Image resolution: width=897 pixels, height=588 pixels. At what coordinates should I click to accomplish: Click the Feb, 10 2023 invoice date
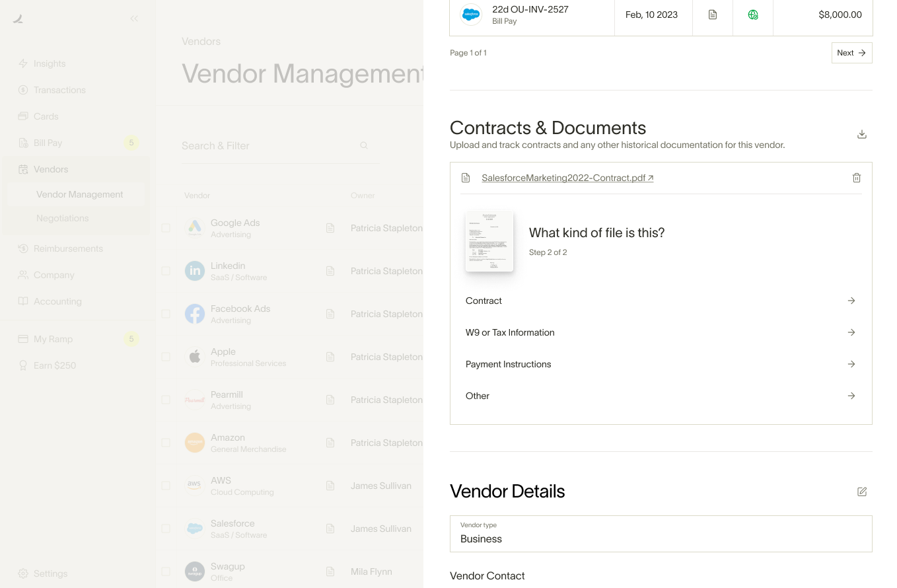tap(651, 15)
